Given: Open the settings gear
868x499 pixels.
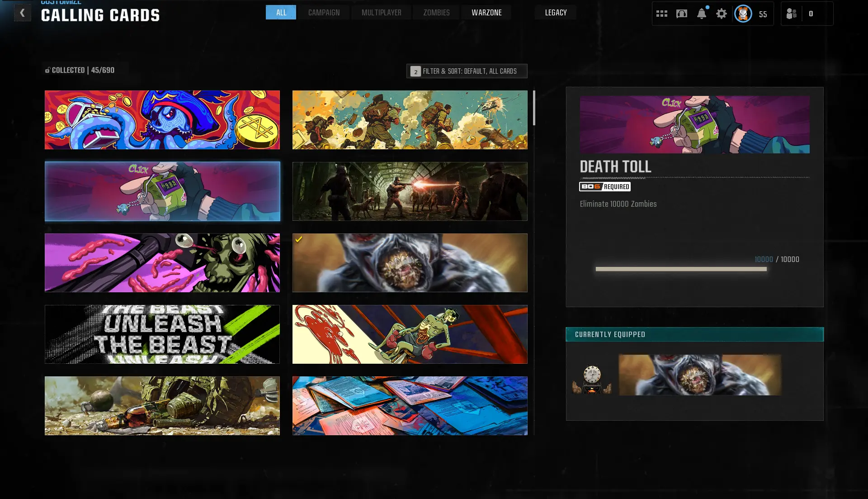Looking at the screenshot, I should [721, 14].
